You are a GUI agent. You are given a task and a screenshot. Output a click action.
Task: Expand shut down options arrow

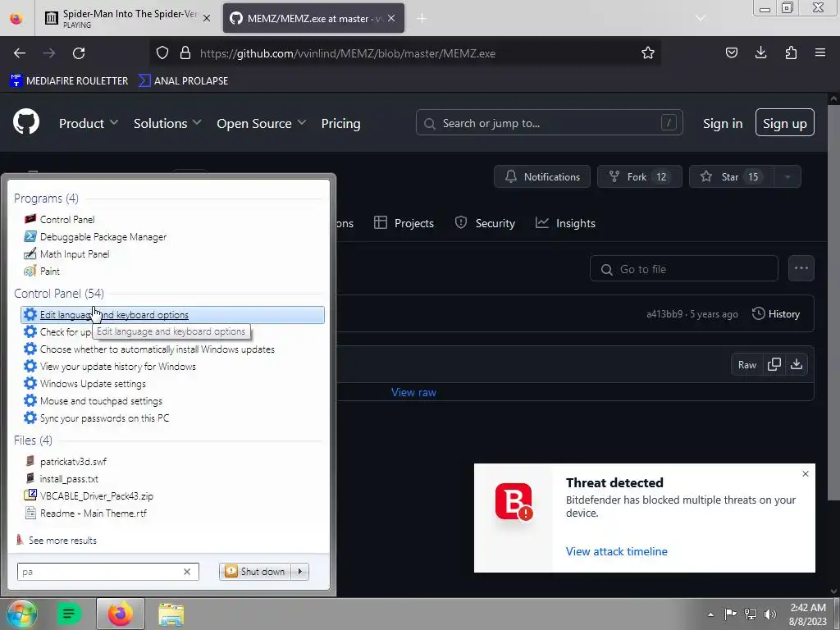[x=300, y=572]
